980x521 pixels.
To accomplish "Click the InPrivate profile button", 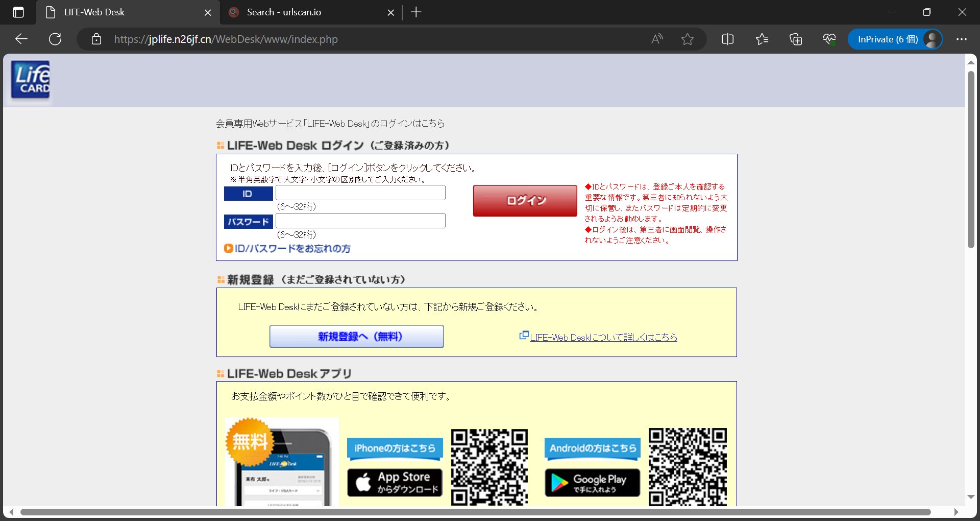I will pos(895,39).
